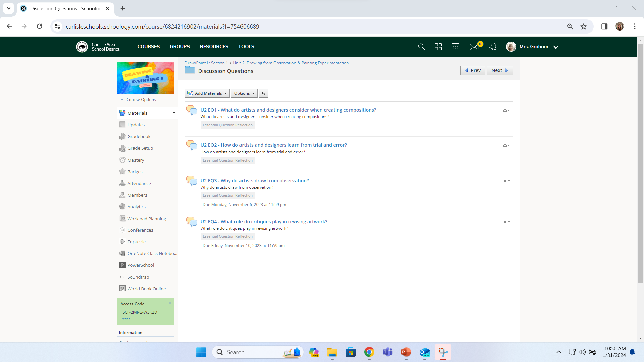Open Grade Setup in the sidebar

tap(140, 148)
